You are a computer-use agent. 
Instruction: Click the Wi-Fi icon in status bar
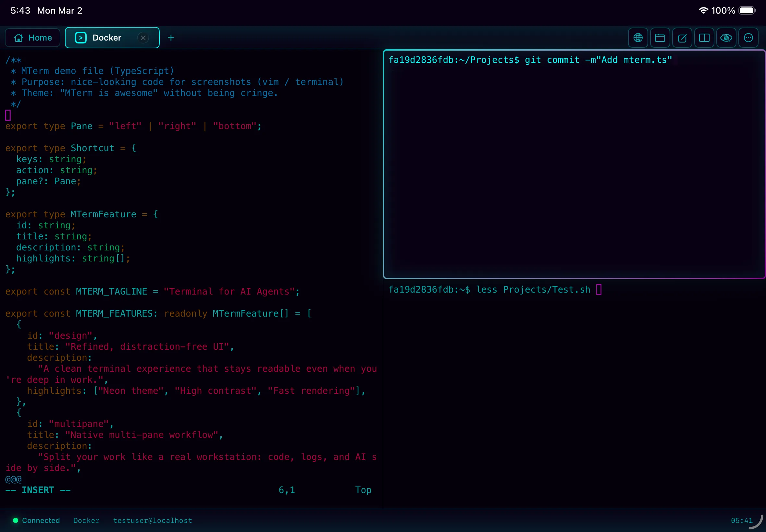point(703,10)
